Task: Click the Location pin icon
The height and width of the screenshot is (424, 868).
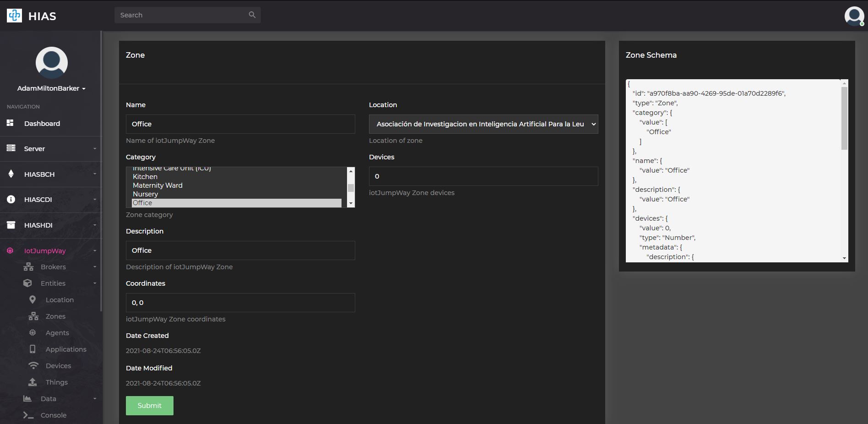Action: point(33,299)
